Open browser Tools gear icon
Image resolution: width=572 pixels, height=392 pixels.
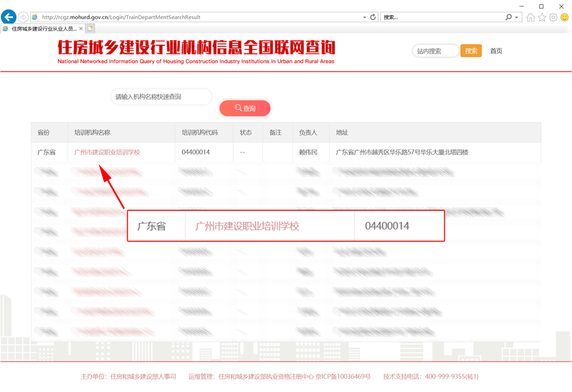tap(554, 17)
